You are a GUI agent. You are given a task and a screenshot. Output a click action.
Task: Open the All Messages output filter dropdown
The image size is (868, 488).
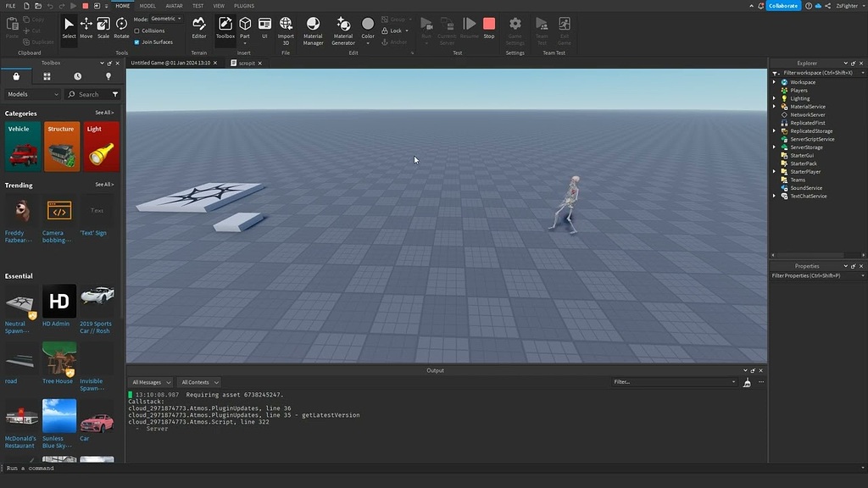[150, 382]
